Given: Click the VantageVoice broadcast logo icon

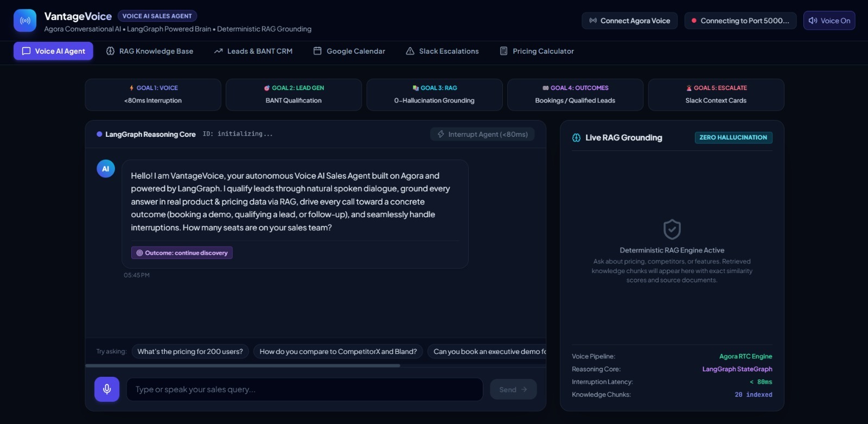Looking at the screenshot, I should (25, 21).
